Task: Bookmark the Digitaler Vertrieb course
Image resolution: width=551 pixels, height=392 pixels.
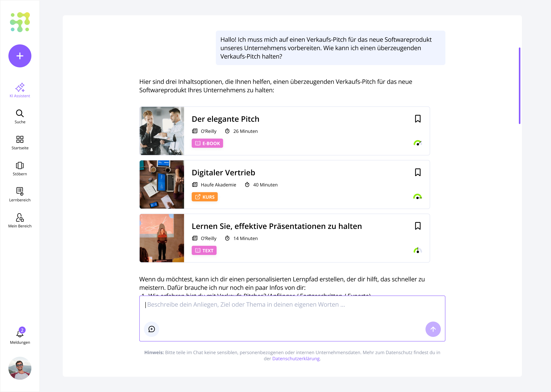Action: pos(418,172)
